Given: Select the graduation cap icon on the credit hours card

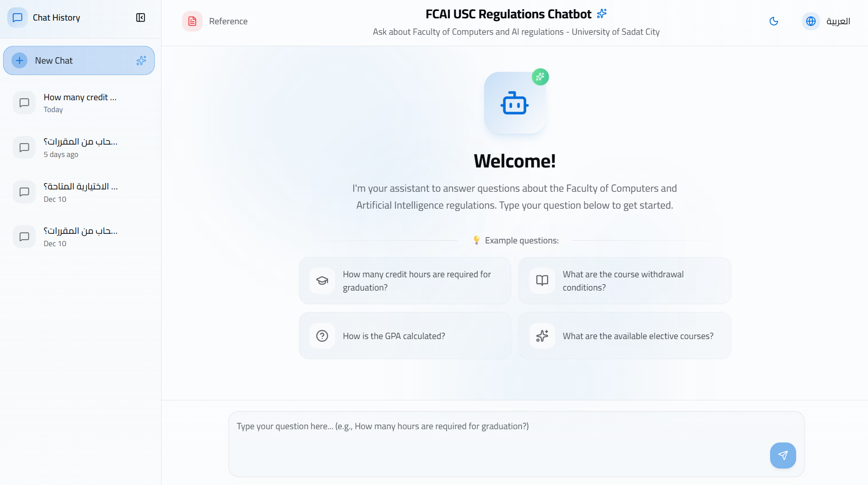Looking at the screenshot, I should tap(322, 280).
